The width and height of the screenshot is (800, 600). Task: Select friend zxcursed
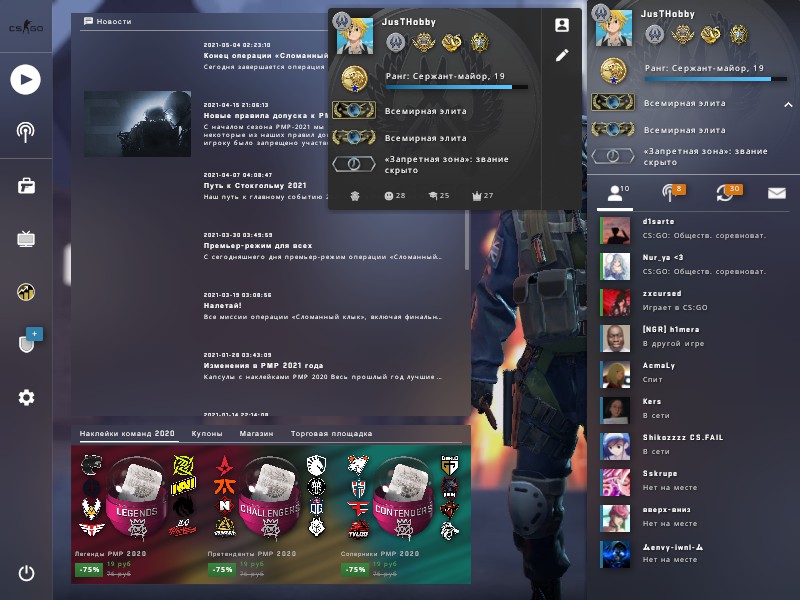pos(694,301)
